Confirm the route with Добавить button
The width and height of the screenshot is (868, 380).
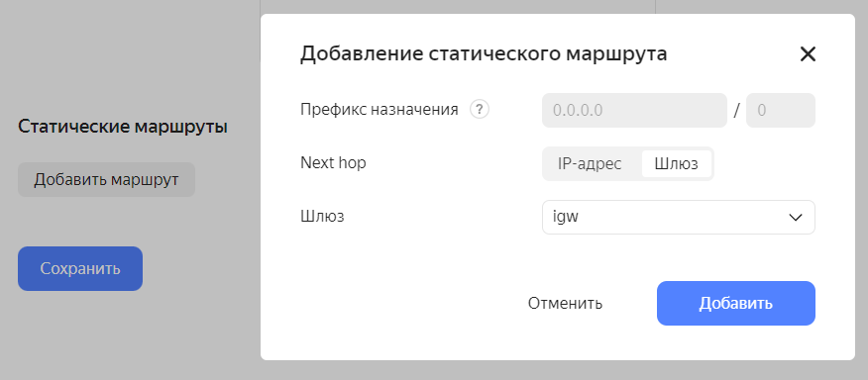click(735, 303)
